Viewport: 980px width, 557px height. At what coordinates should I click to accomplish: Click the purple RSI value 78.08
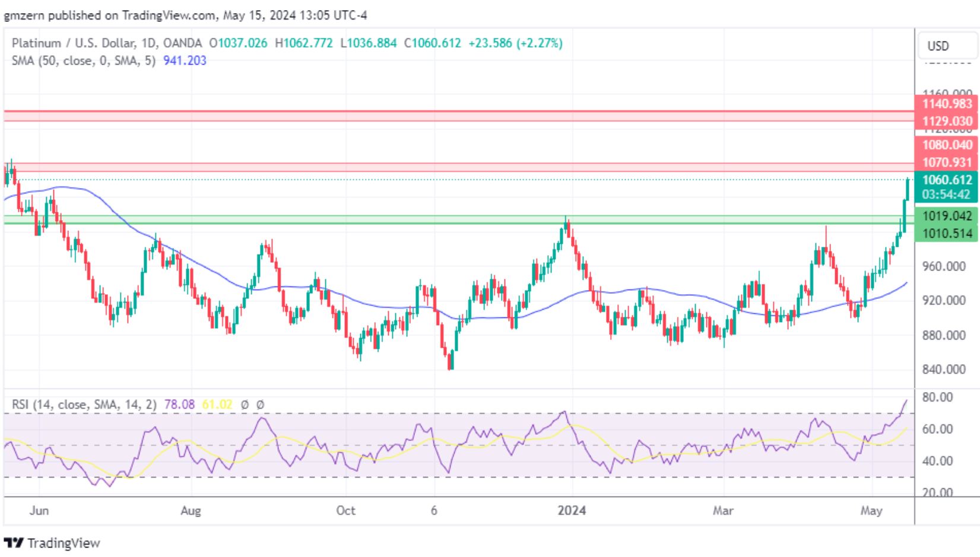coord(179,405)
